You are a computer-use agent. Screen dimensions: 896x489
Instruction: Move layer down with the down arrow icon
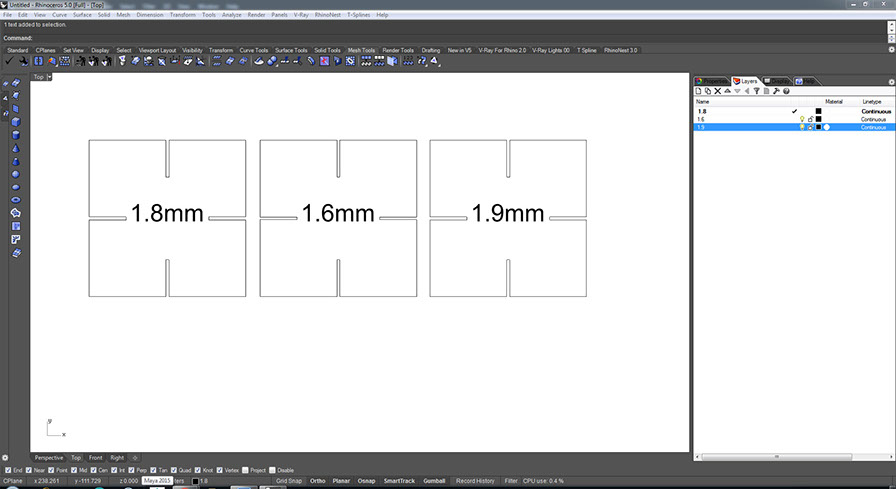[737, 91]
